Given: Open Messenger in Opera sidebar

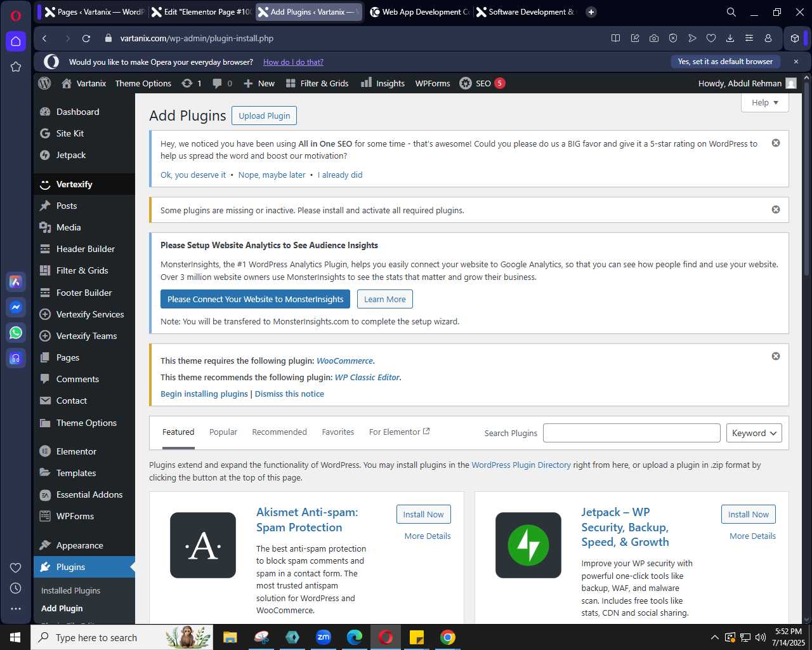Looking at the screenshot, I should 16,307.
